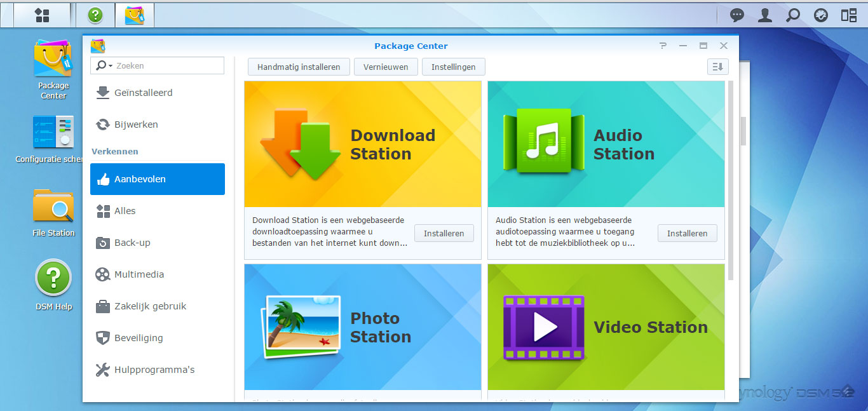The image size is (868, 411).
Task: Click the Download Station title text
Action: pos(393,144)
